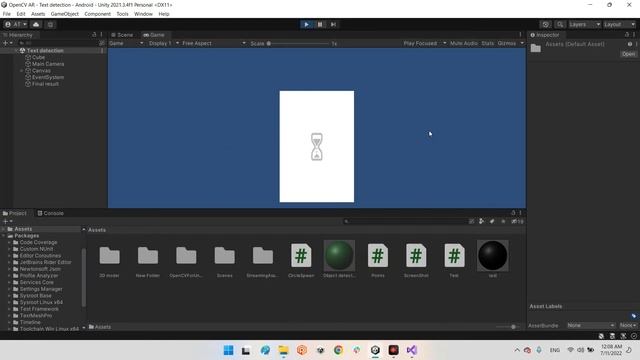Open the AssetBundle None dropdown
Screen dimensions: 640x360
591,325
